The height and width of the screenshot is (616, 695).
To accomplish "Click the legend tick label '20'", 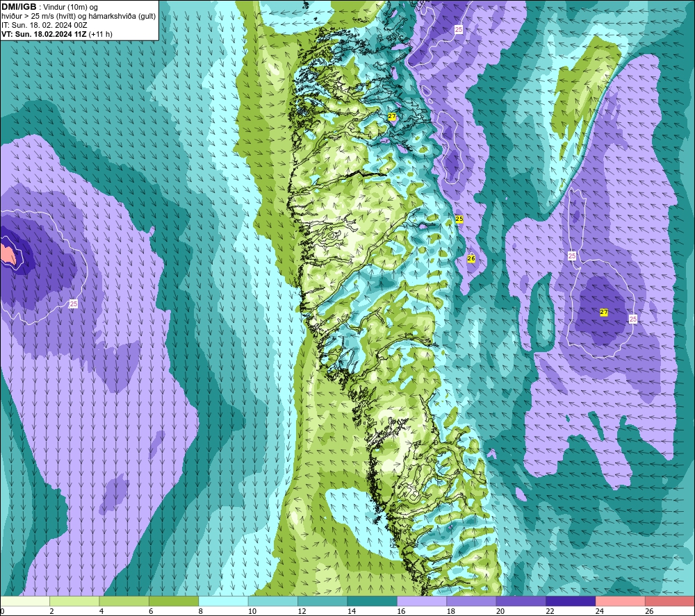I will tap(500, 611).
